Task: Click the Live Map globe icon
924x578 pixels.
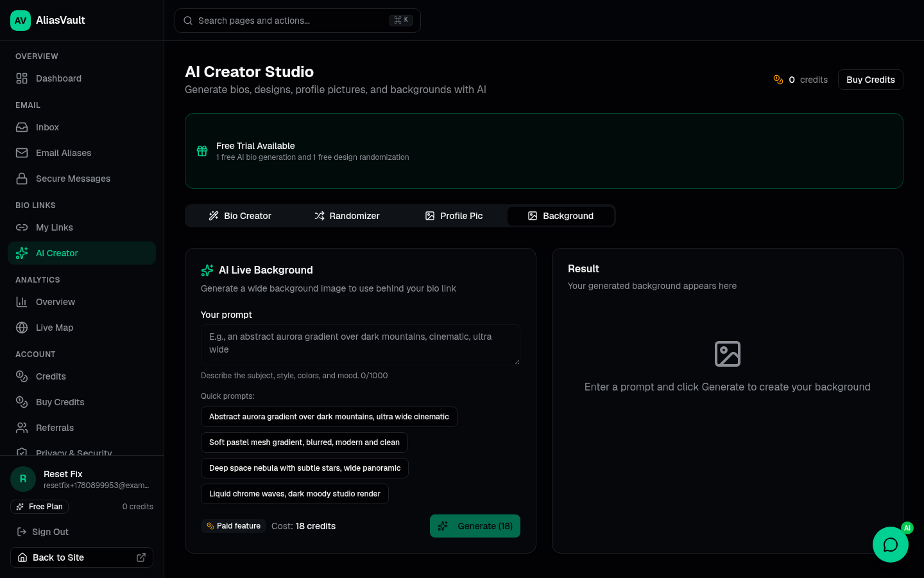Action: (22, 328)
